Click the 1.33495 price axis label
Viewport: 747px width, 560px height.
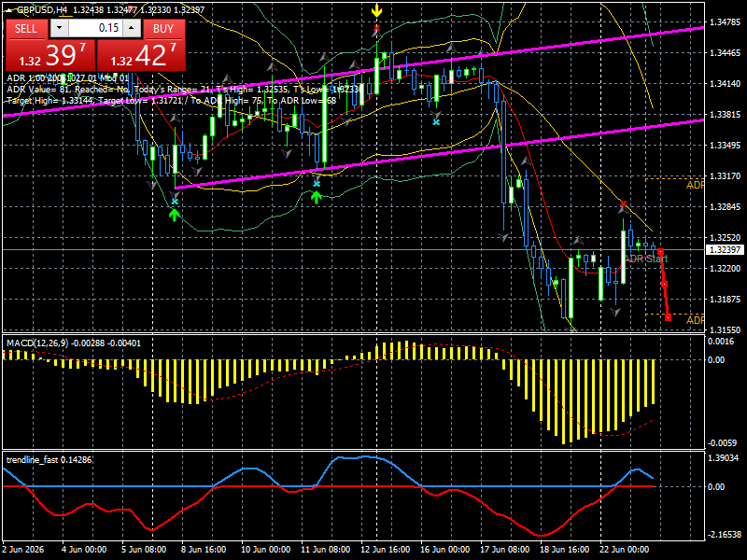(x=726, y=146)
